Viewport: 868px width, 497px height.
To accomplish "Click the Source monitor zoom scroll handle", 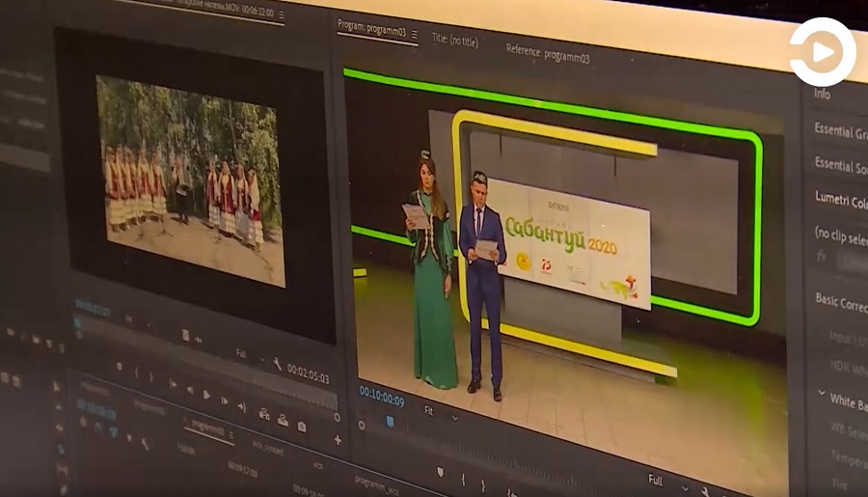I will (x=337, y=417).
